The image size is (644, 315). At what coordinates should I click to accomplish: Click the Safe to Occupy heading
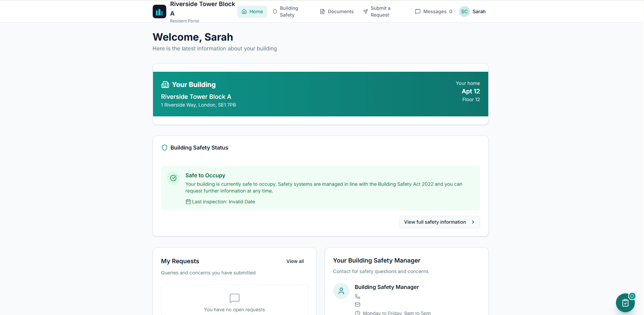click(205, 175)
